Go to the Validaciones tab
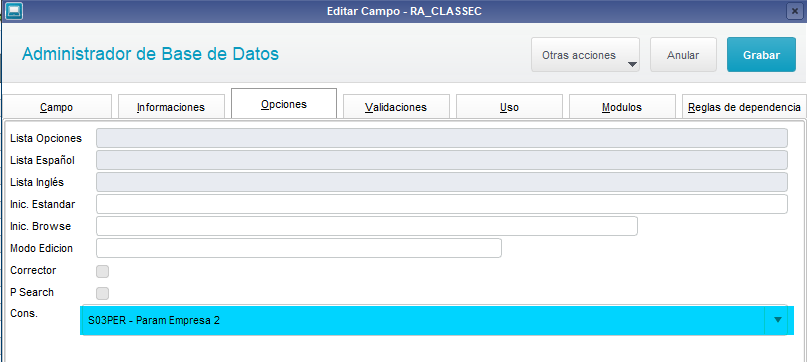This screenshot has width=807, height=362. click(x=396, y=107)
